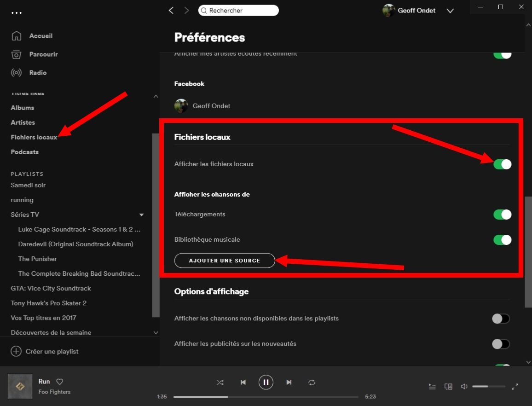The image size is (532, 406).
Task: Toggle repeat mode
Action: tap(312, 383)
